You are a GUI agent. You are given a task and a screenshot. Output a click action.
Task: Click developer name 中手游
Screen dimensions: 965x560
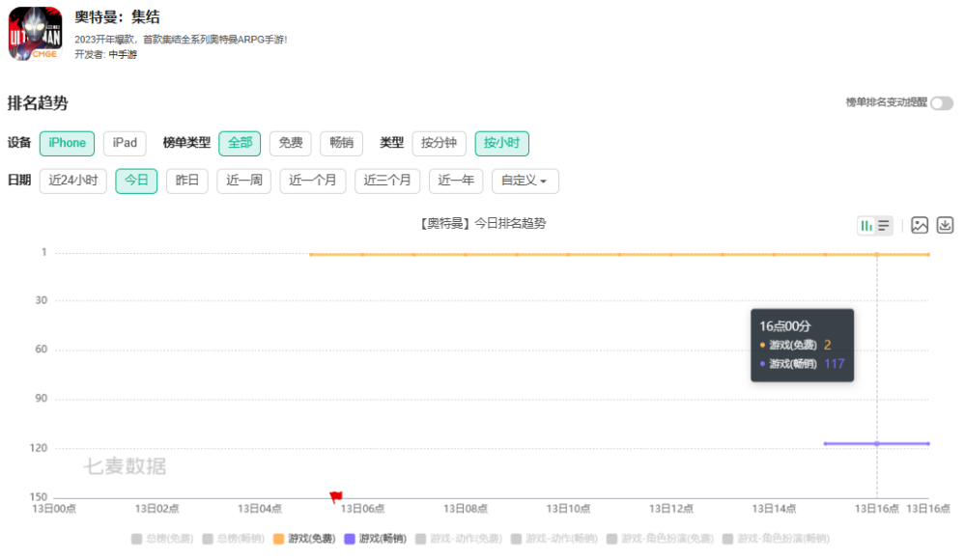123,55
